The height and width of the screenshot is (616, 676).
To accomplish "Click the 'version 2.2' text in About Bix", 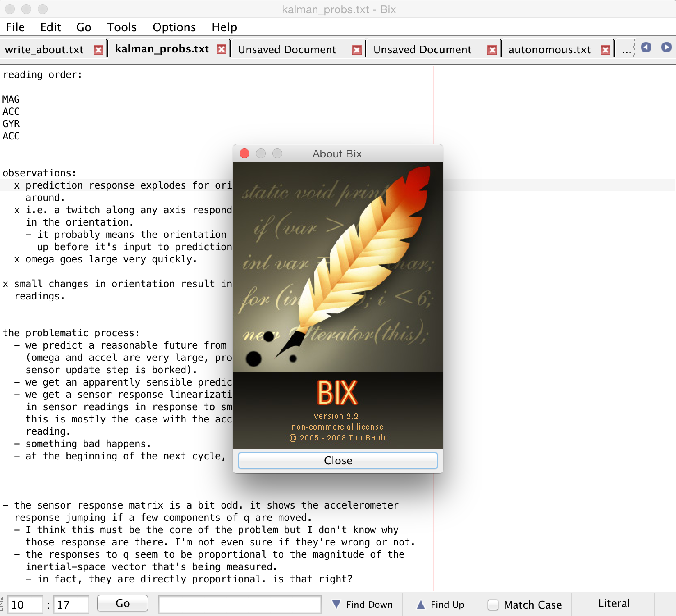I will 336,416.
